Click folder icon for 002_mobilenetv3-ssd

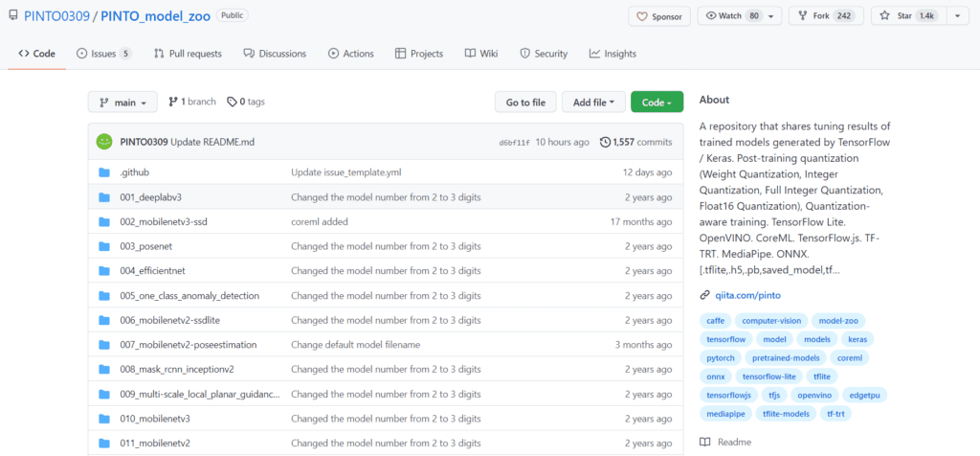pos(104,221)
